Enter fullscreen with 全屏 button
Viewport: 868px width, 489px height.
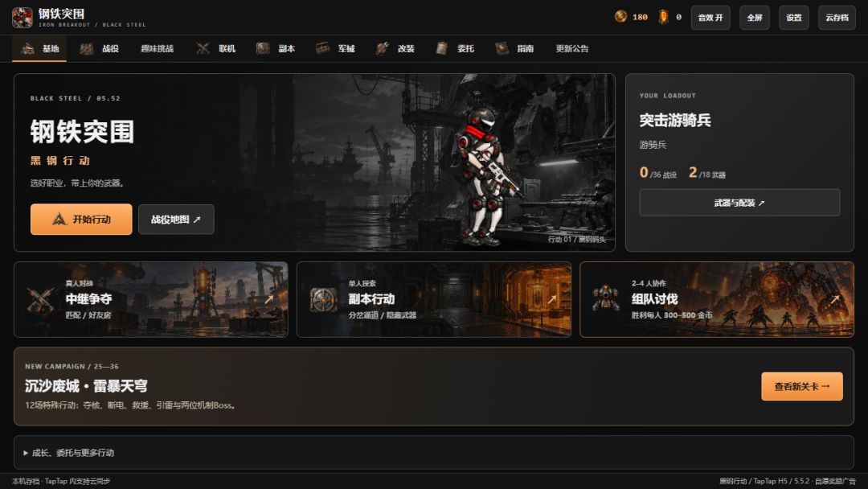coord(755,18)
